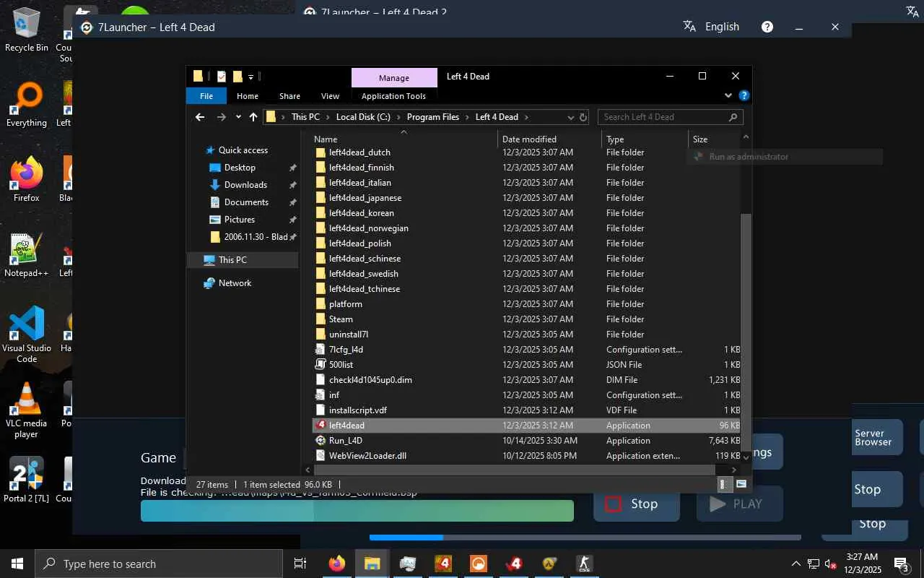The image size is (924, 578).
Task: Click the chevron after Program Files in the address bar
Action: pos(467,117)
